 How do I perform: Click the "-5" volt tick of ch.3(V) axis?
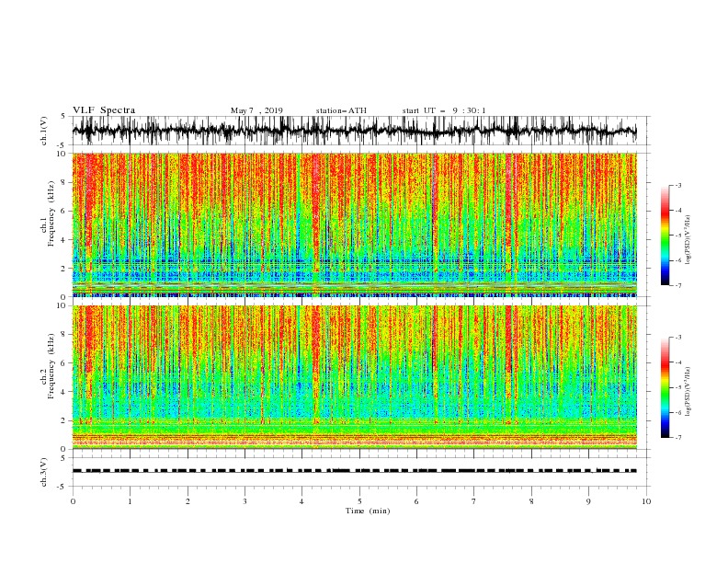[62, 487]
